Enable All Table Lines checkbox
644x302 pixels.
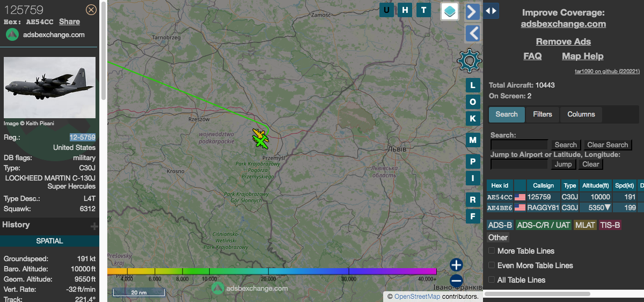pyautogui.click(x=492, y=280)
